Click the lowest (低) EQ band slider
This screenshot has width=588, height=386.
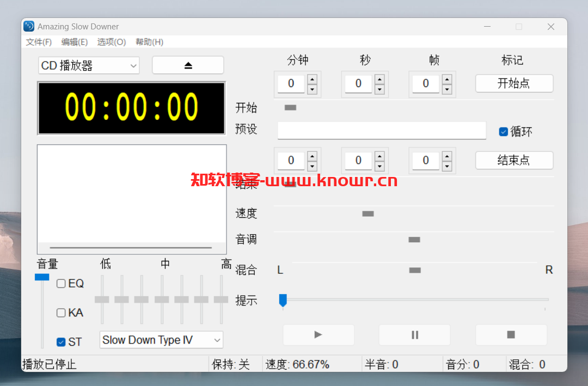(x=102, y=299)
